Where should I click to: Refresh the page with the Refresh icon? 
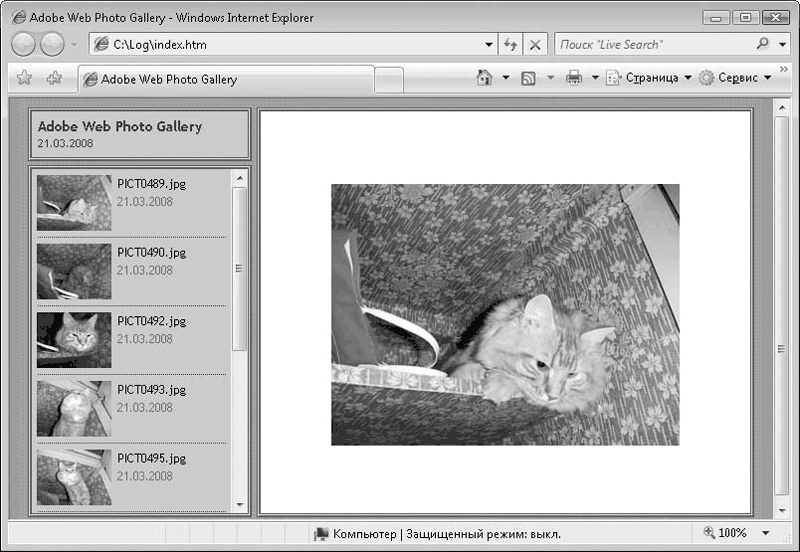coord(510,45)
